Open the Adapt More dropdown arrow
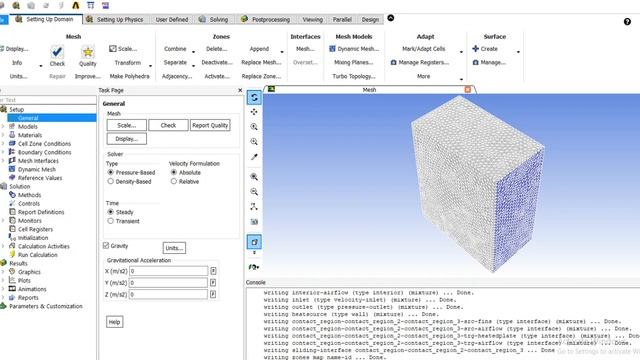 pos(462,79)
